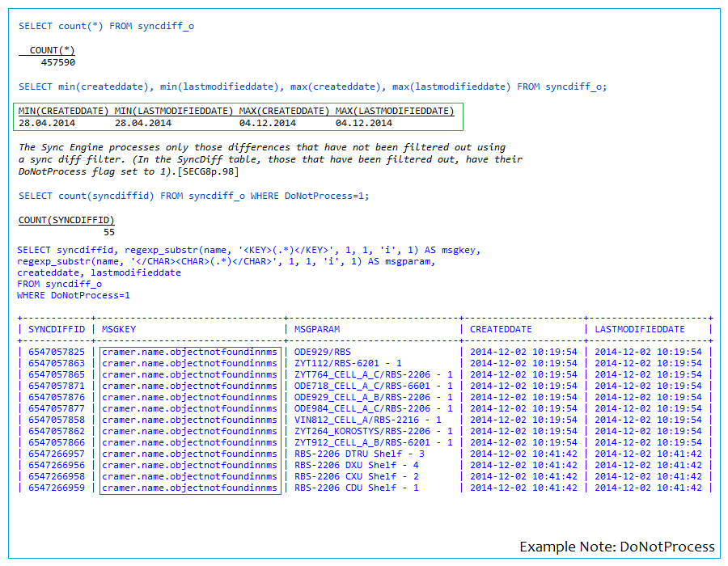Select syncdiffid cell 6547057825
728x566 pixels.
56,353
